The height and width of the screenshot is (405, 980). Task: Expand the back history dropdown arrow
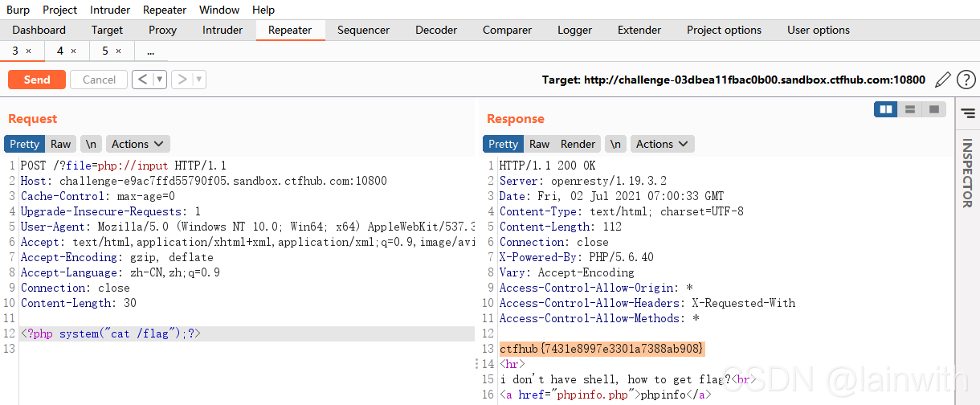pos(160,80)
